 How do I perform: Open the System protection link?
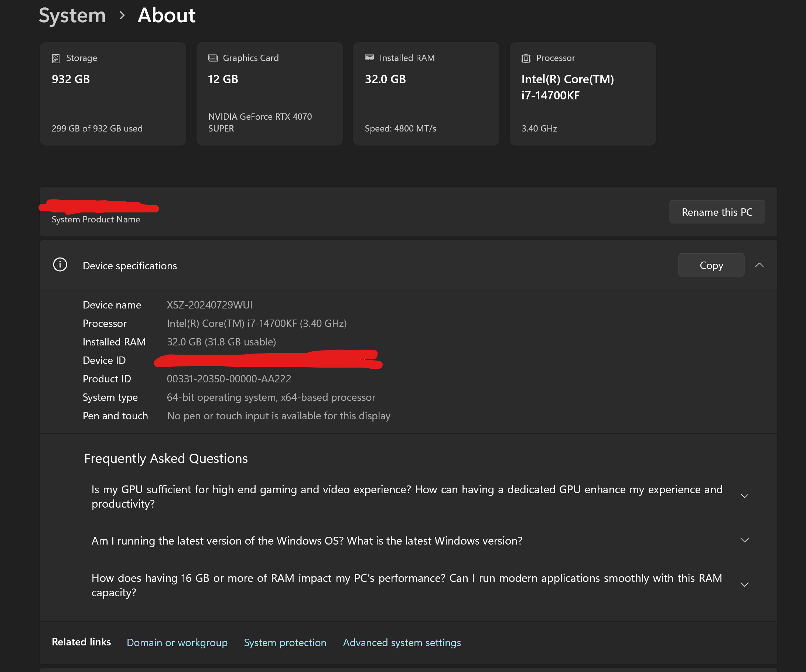pos(285,642)
